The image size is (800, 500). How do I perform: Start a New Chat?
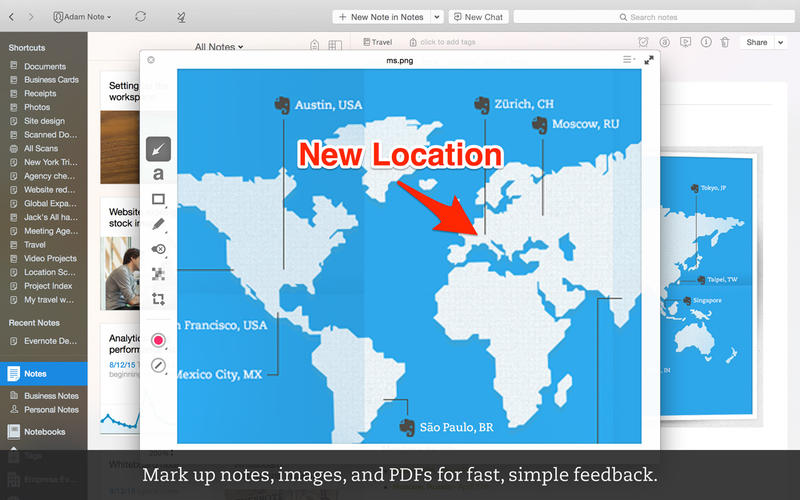pyautogui.click(x=477, y=17)
